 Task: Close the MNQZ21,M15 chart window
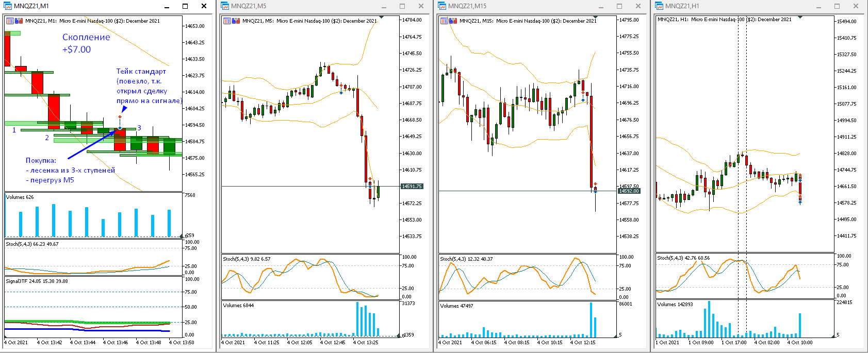pos(638,6)
